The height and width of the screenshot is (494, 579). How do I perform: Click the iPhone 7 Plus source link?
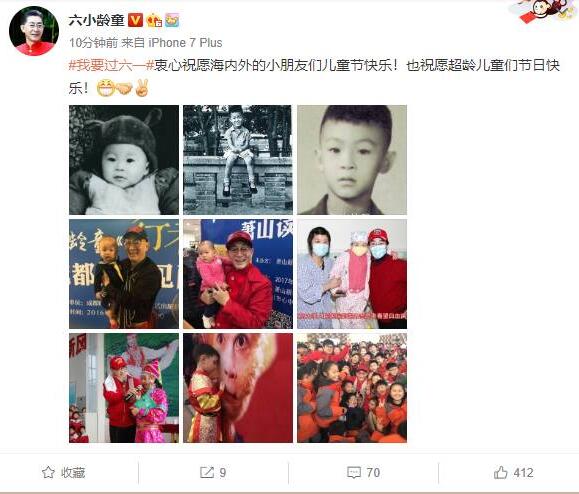pos(185,43)
